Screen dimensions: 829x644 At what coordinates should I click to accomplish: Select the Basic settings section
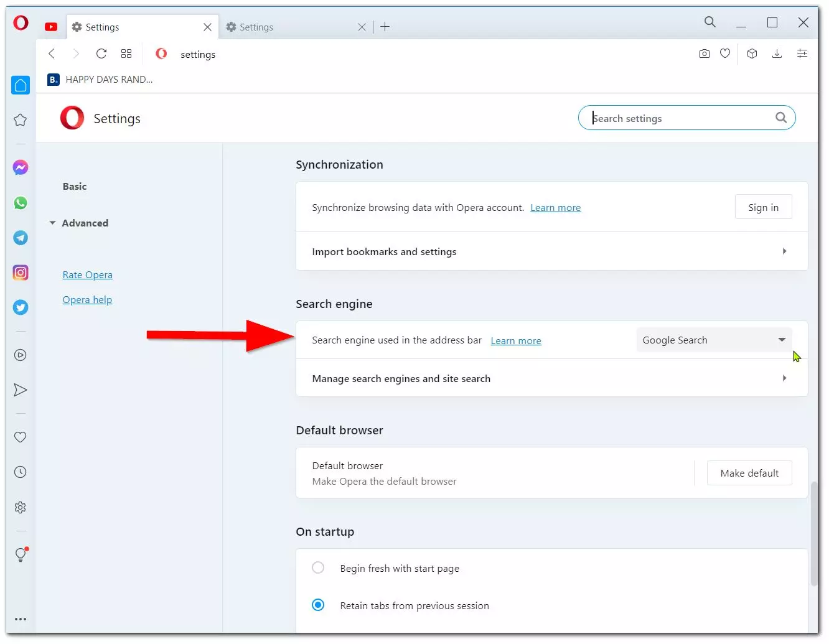(x=75, y=186)
